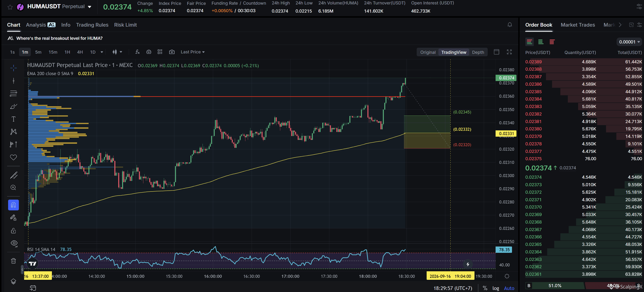
Task: Expand the HUMAUSDT Perpetual pair selector
Action: (x=59, y=6)
